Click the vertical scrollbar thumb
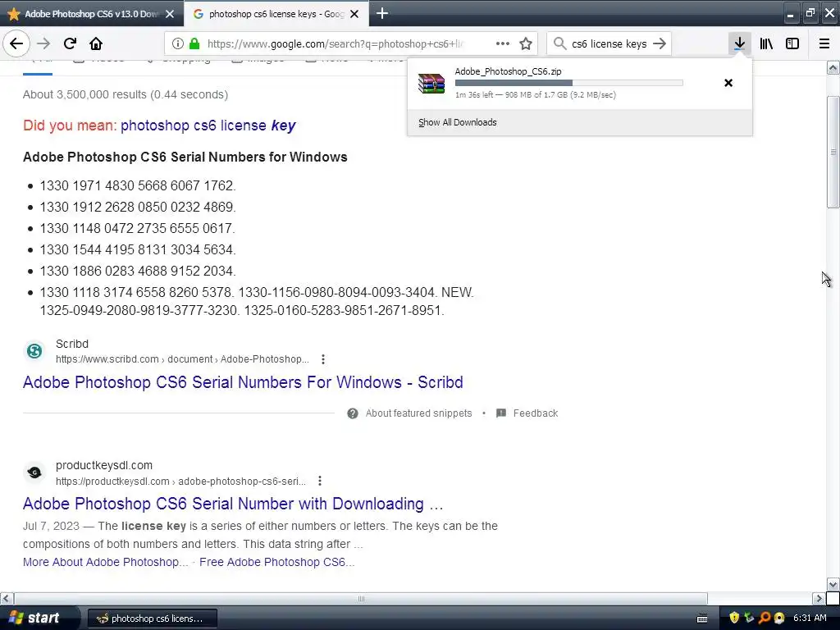 click(x=833, y=152)
